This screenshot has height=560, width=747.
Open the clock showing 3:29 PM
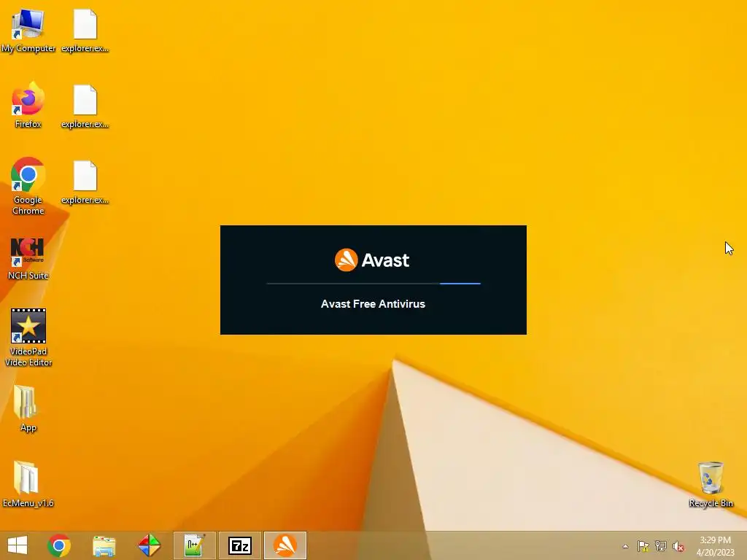tap(715, 546)
